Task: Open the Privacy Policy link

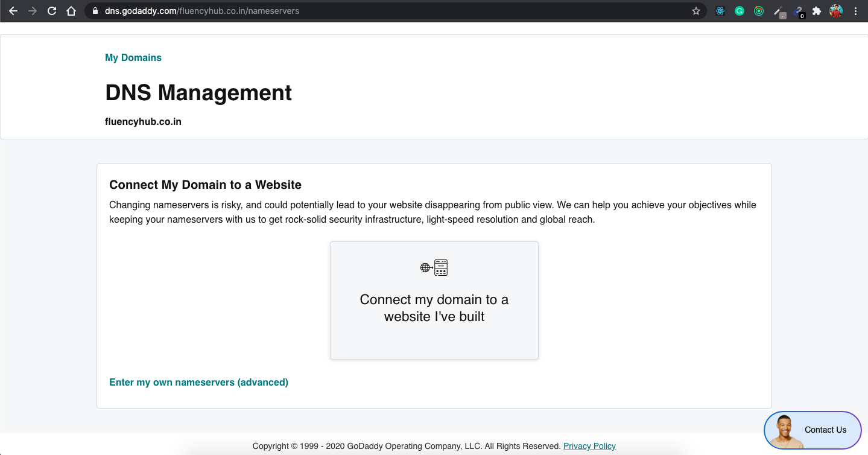Action: tap(589, 446)
